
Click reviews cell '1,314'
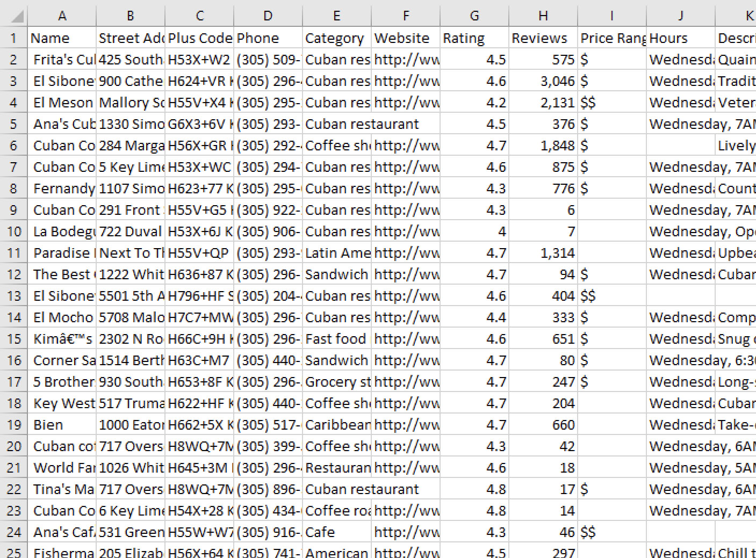click(x=543, y=253)
